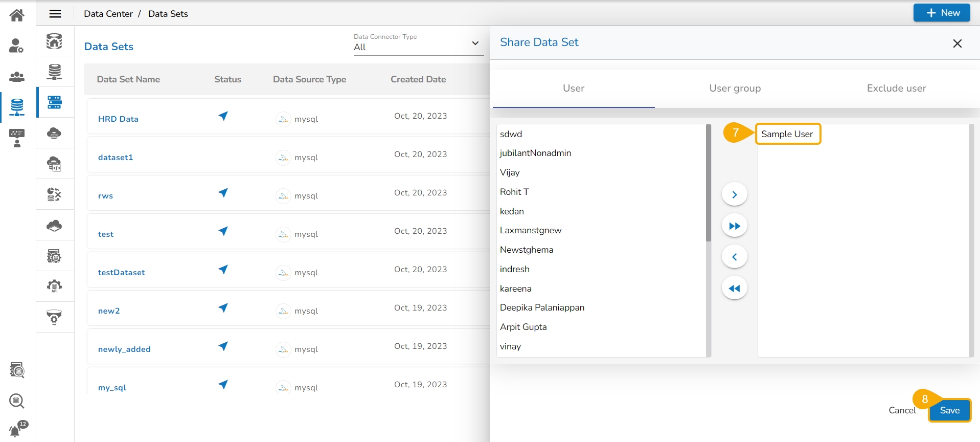Select Sample User in the selected list
980x442 pixels.
tap(787, 134)
